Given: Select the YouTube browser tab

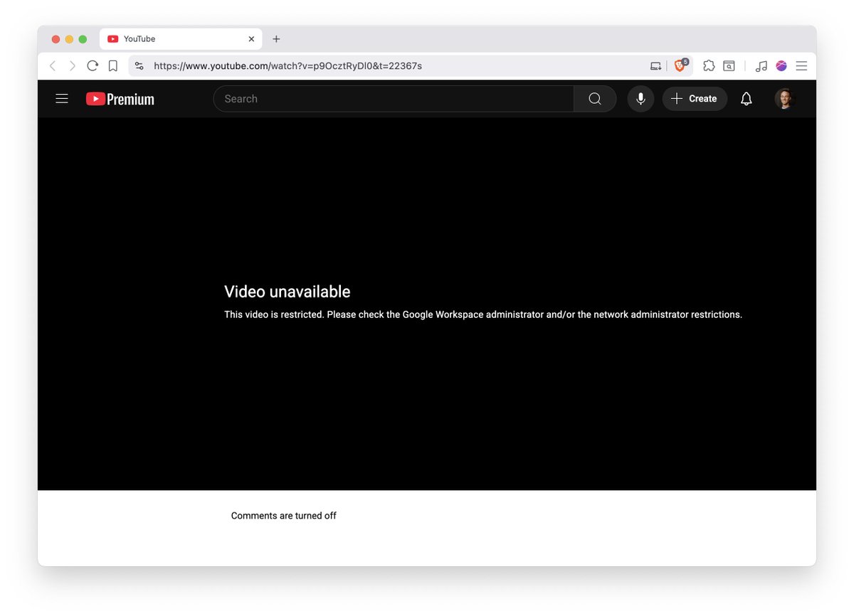Looking at the screenshot, I should coord(181,39).
